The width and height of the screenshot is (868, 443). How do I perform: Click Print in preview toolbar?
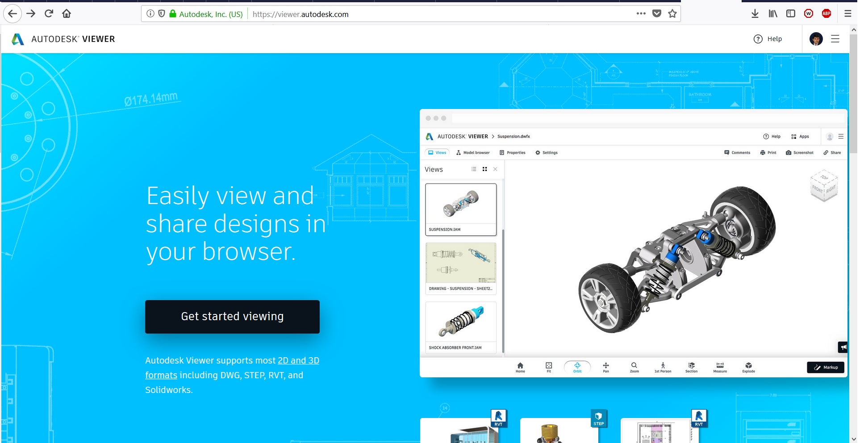(x=768, y=153)
